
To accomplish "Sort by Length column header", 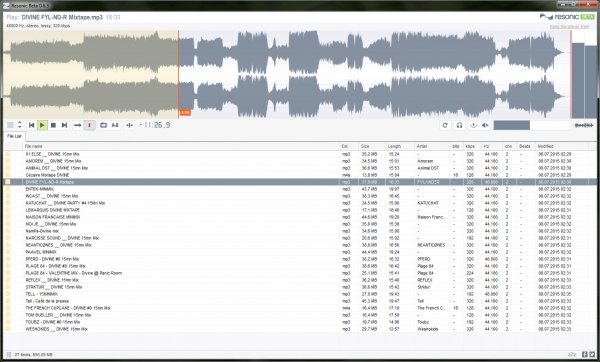I will [400, 146].
